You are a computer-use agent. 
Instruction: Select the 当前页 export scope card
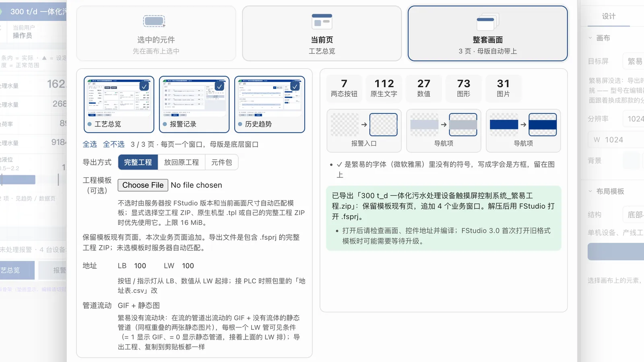[x=322, y=33]
